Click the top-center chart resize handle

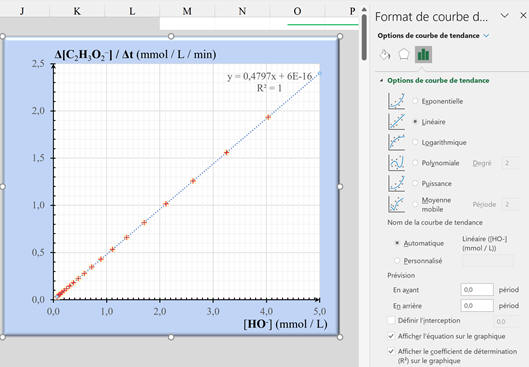[x=171, y=36]
